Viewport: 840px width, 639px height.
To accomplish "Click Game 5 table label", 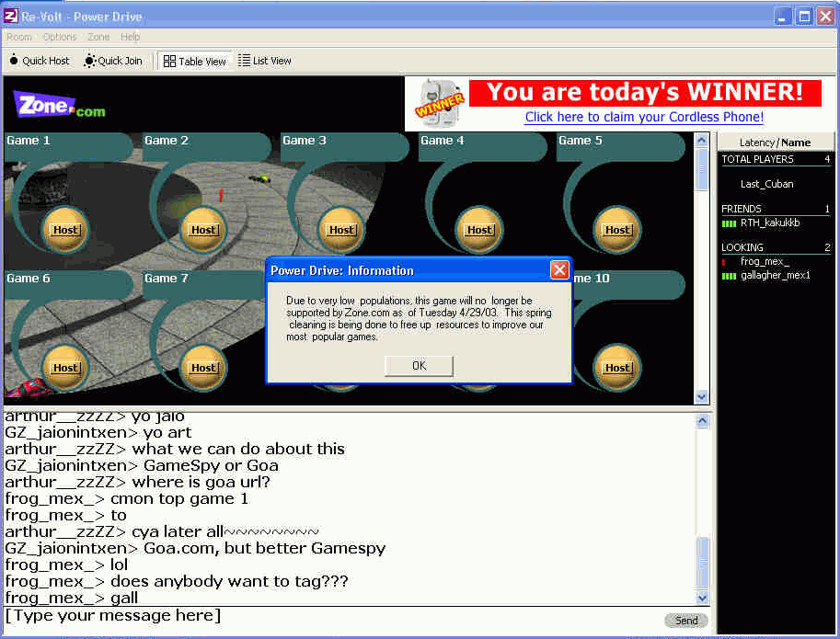I will [581, 141].
